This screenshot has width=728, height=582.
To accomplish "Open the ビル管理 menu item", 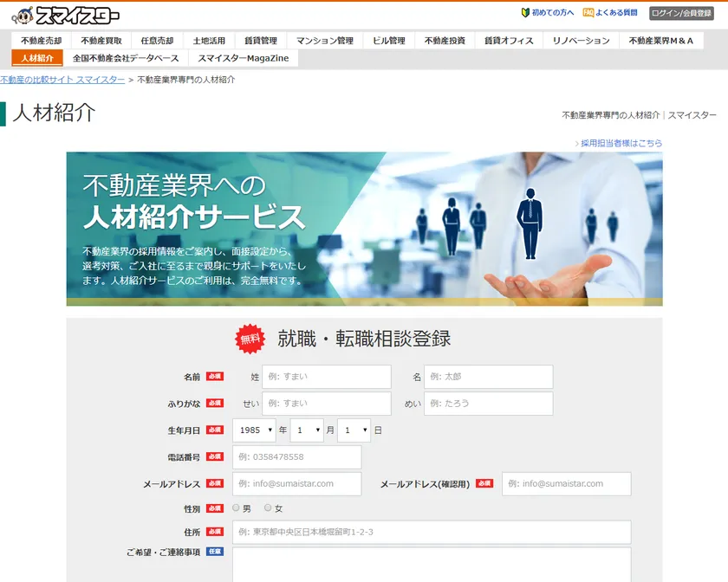I will [389, 41].
